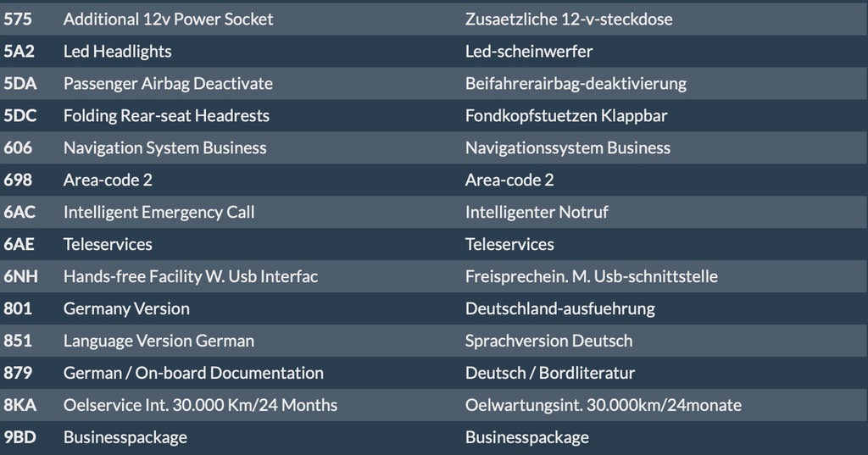Image resolution: width=868 pixels, height=455 pixels.
Task: Select option code 9BD
Action: coord(19,437)
